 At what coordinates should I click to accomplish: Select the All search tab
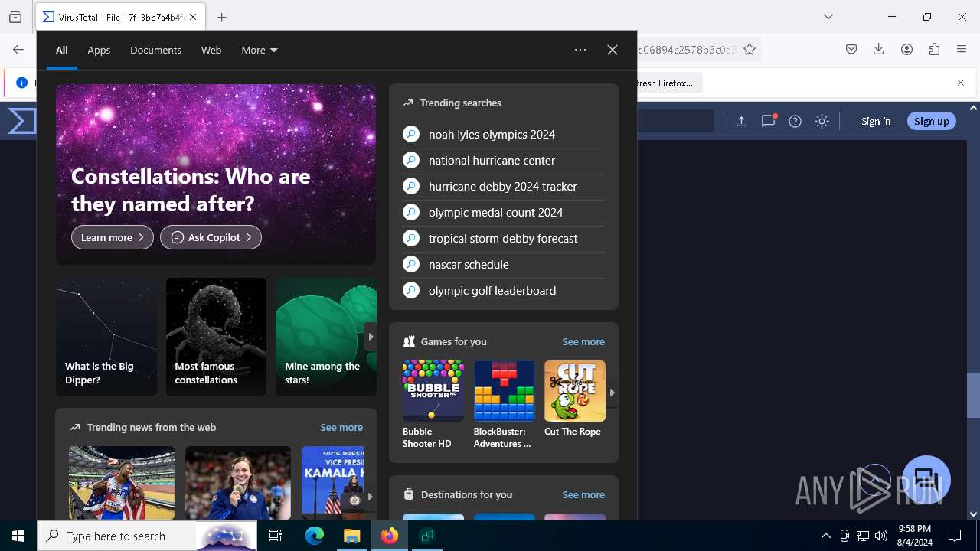point(61,50)
